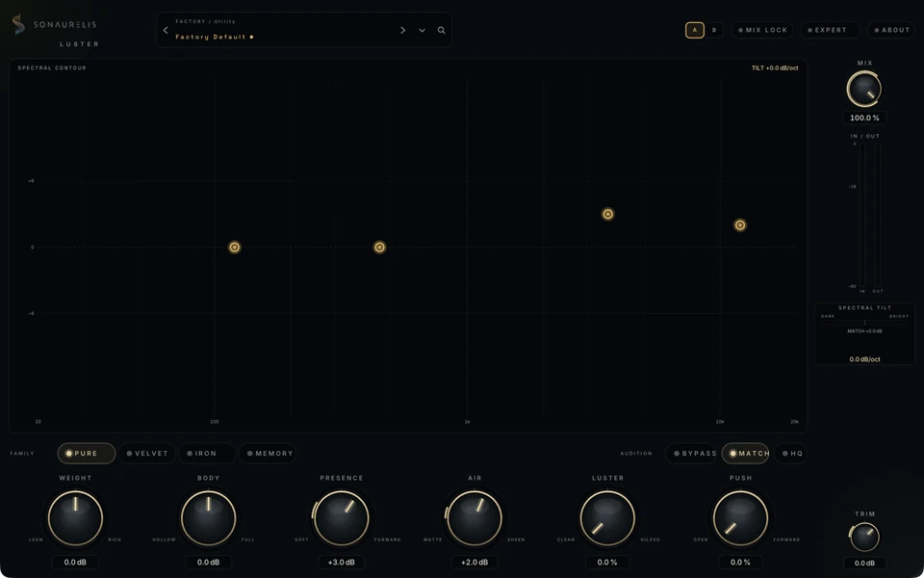Screen dimensions: 924x578
Task: Click the PRESENCE knob
Action: 342,518
